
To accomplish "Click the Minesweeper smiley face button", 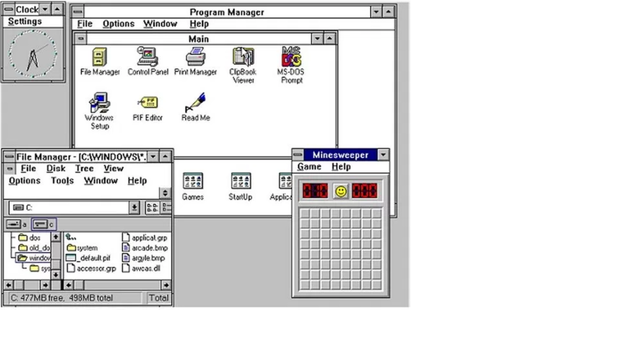I will [340, 191].
